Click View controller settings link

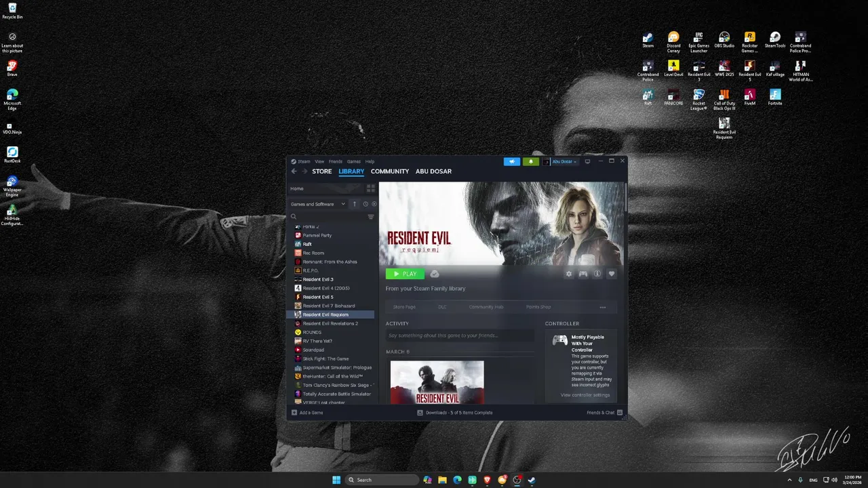pos(585,395)
